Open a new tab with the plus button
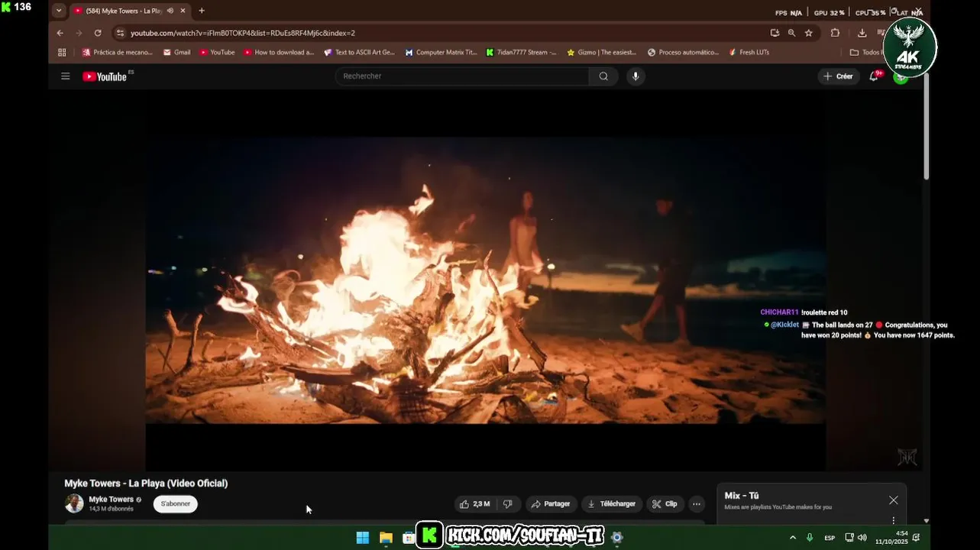The height and width of the screenshot is (550, 980). 202,11
